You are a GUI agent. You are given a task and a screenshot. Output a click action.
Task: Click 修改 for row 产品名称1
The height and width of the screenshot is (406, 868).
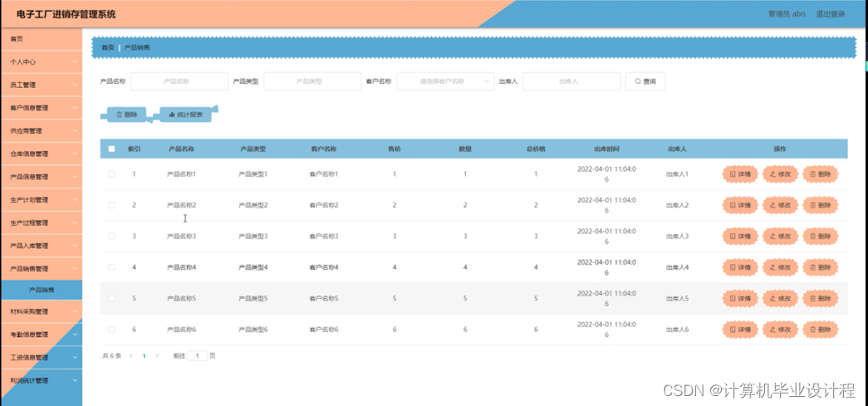click(x=781, y=174)
